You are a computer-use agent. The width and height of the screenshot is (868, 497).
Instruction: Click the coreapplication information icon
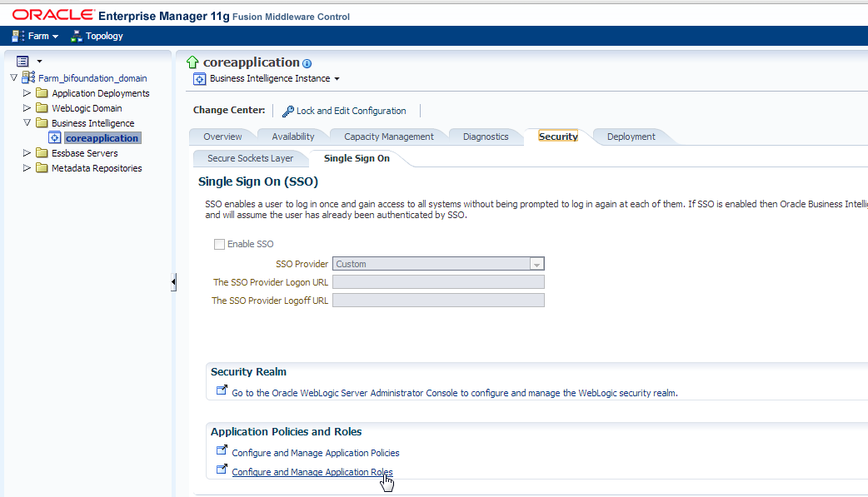point(307,63)
